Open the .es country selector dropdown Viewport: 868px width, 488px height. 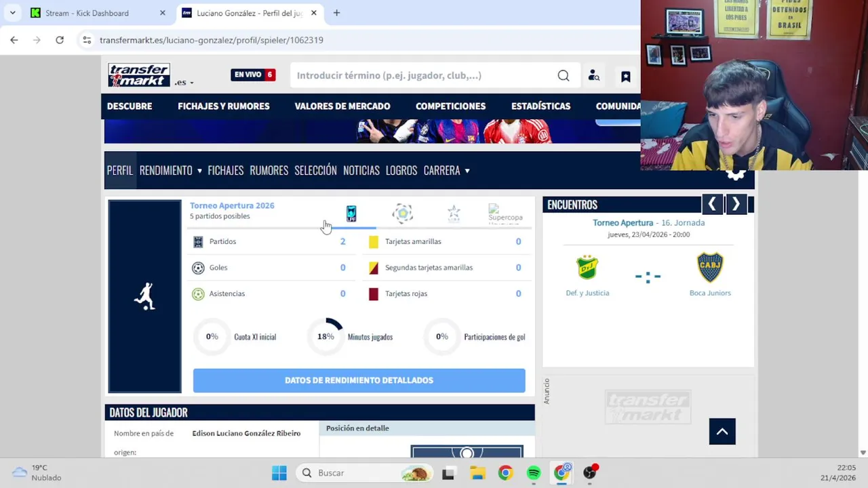pyautogui.click(x=184, y=82)
